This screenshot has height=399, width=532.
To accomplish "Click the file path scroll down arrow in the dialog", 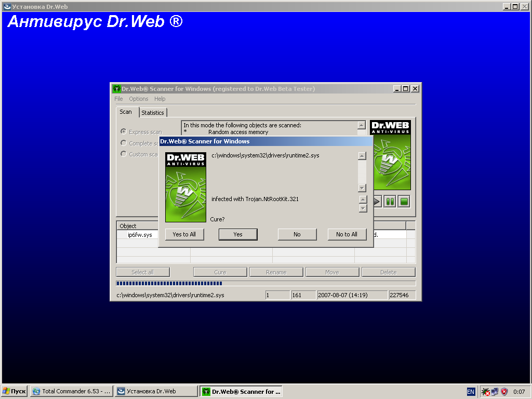I will click(x=362, y=188).
